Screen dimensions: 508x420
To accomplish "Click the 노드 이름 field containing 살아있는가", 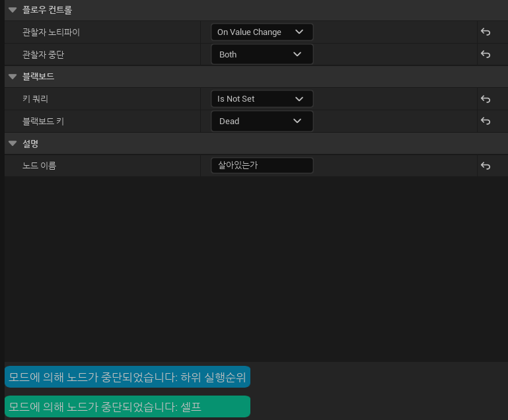I will point(262,166).
